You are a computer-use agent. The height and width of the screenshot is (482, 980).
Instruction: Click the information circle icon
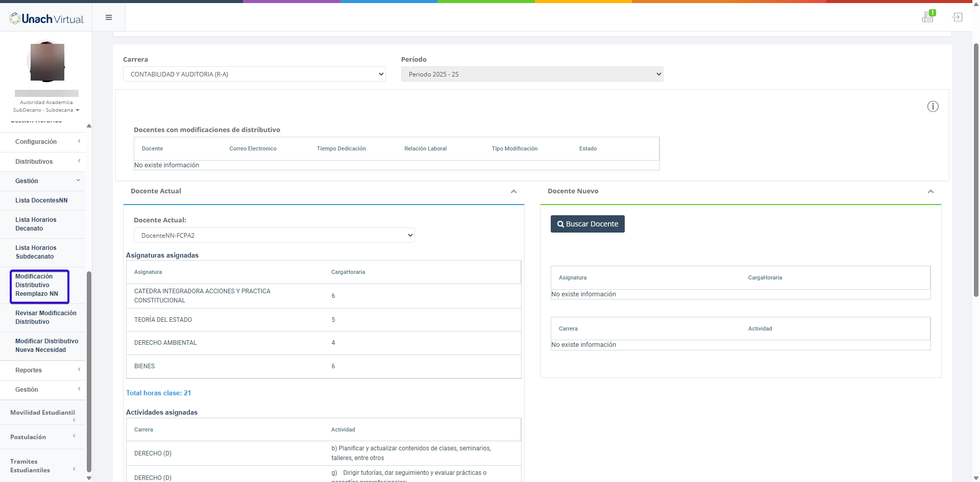click(x=933, y=107)
